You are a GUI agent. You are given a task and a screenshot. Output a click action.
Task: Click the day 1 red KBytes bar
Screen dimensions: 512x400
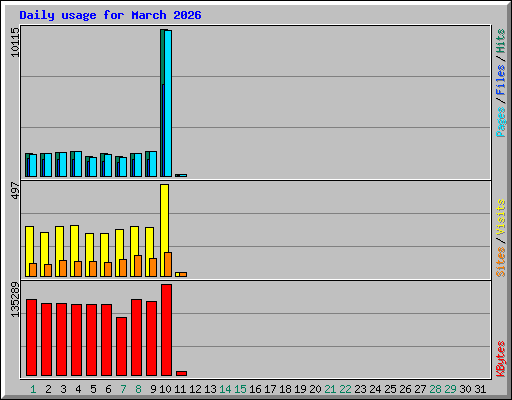click(x=31, y=337)
